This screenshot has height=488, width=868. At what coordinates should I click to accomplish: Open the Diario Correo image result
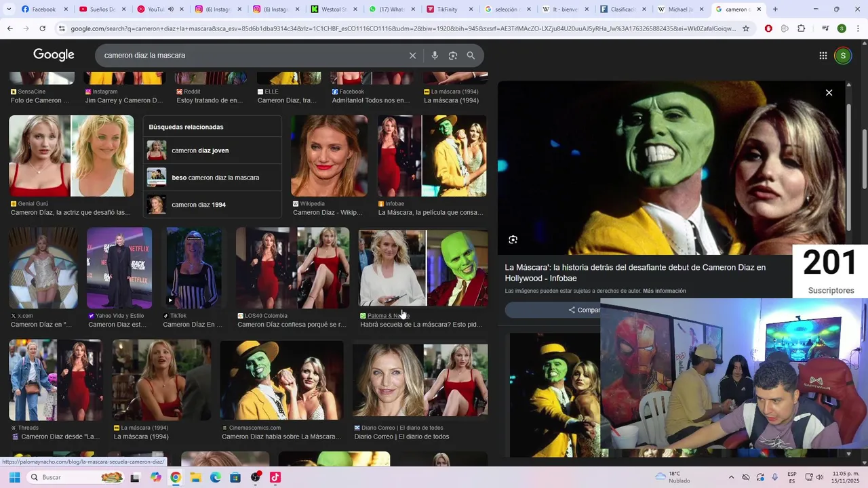tap(420, 380)
